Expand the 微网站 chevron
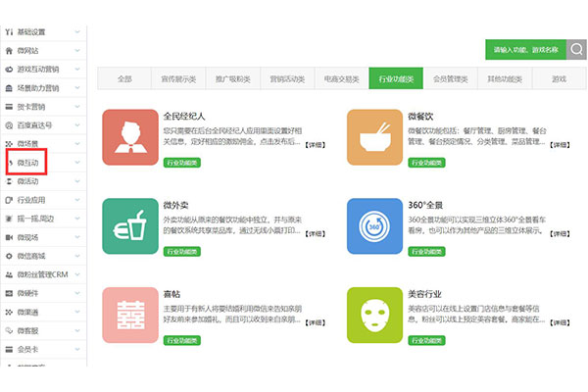This screenshot has width=588, height=392. 77,50
